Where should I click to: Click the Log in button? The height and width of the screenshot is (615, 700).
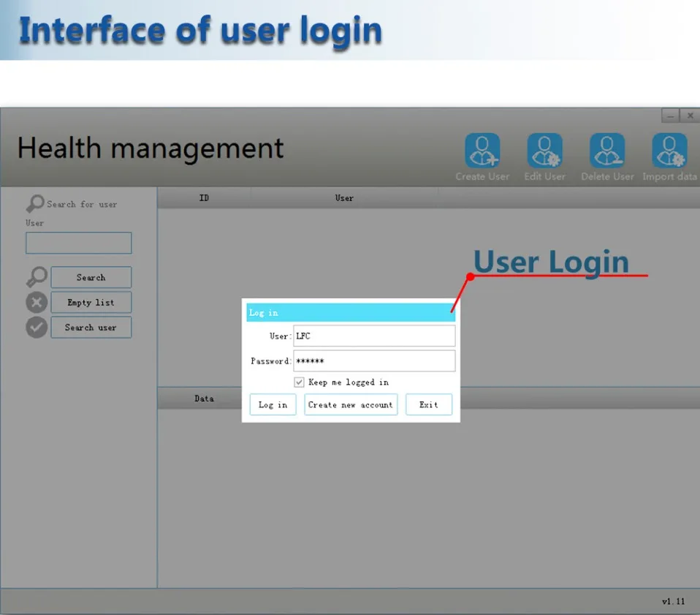[x=273, y=404]
